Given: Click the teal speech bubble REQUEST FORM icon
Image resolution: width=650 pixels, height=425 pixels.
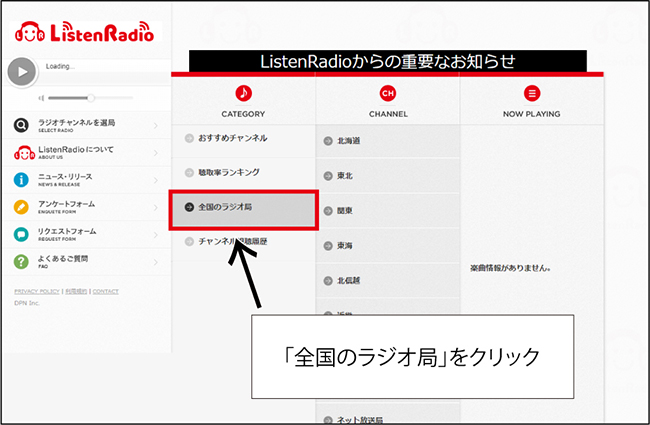Looking at the screenshot, I should click(x=21, y=234).
